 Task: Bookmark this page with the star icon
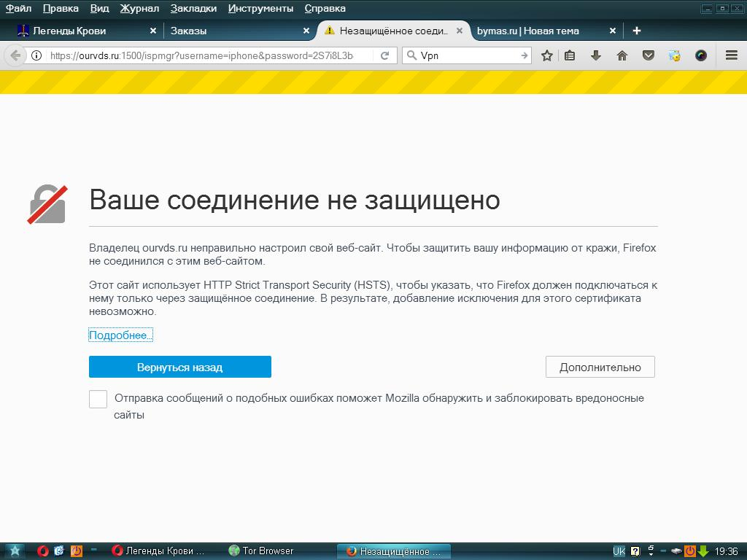tap(547, 55)
